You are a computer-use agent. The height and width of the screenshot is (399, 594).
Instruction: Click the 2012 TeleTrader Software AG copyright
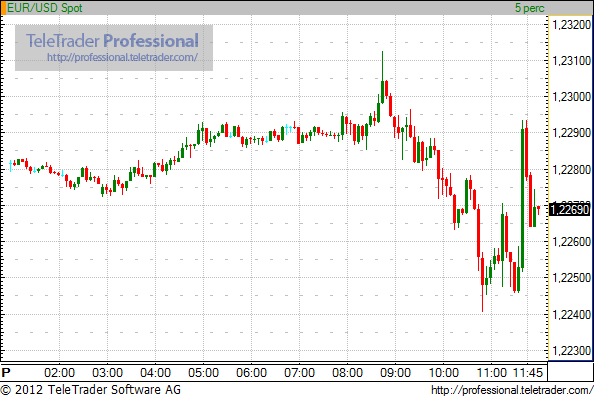pos(91,390)
